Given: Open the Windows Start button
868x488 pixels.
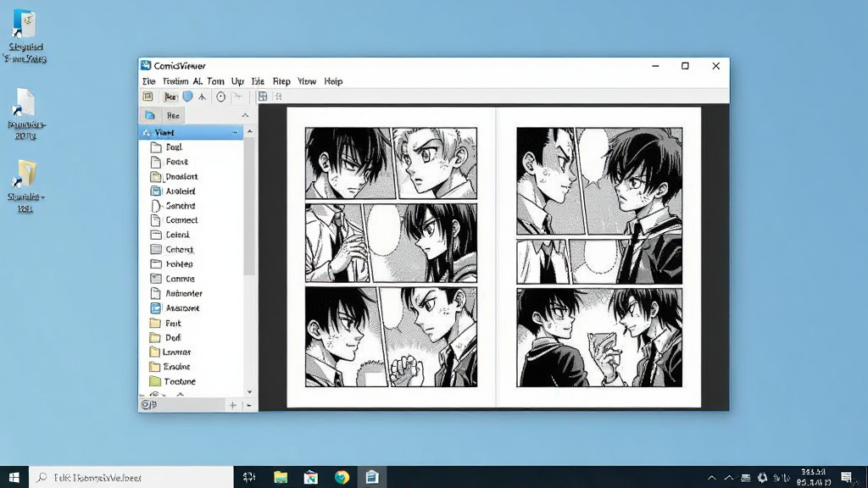Looking at the screenshot, I should pyautogui.click(x=14, y=477).
